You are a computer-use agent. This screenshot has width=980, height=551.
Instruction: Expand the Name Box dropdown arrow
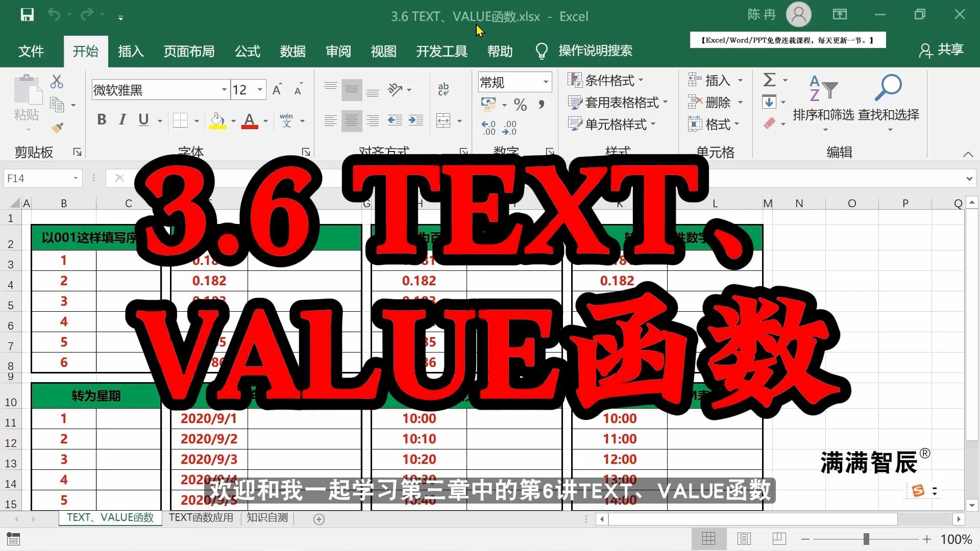click(76, 178)
